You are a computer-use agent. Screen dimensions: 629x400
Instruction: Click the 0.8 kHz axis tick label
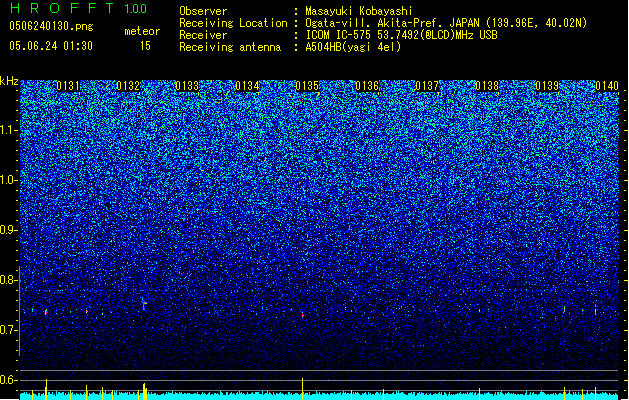pos(8,280)
